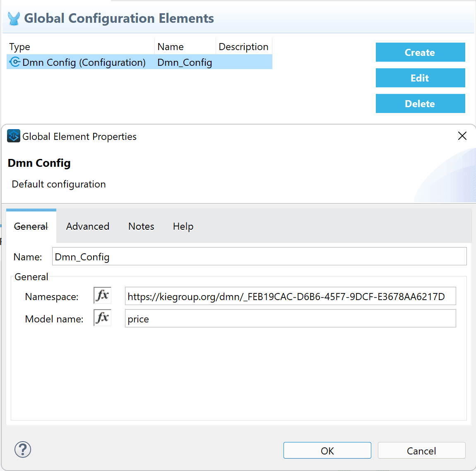The image size is (476, 471).
Task: Go to the General tab
Action: pyautogui.click(x=31, y=226)
